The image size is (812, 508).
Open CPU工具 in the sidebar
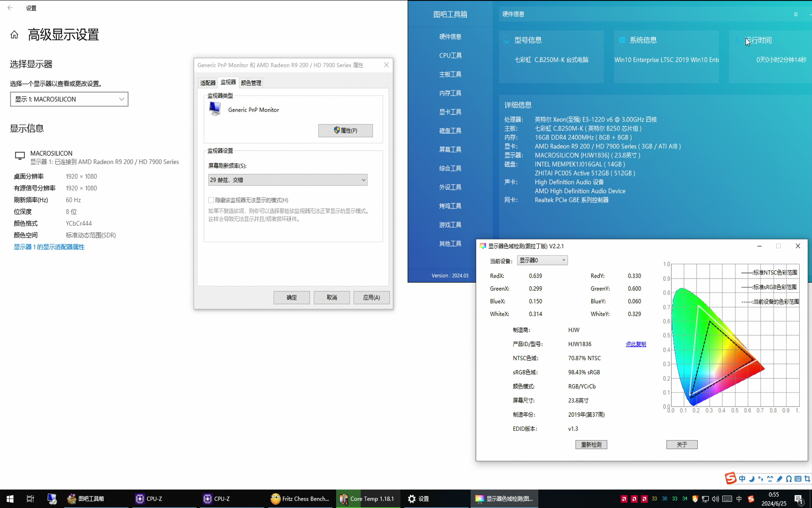pyautogui.click(x=450, y=56)
